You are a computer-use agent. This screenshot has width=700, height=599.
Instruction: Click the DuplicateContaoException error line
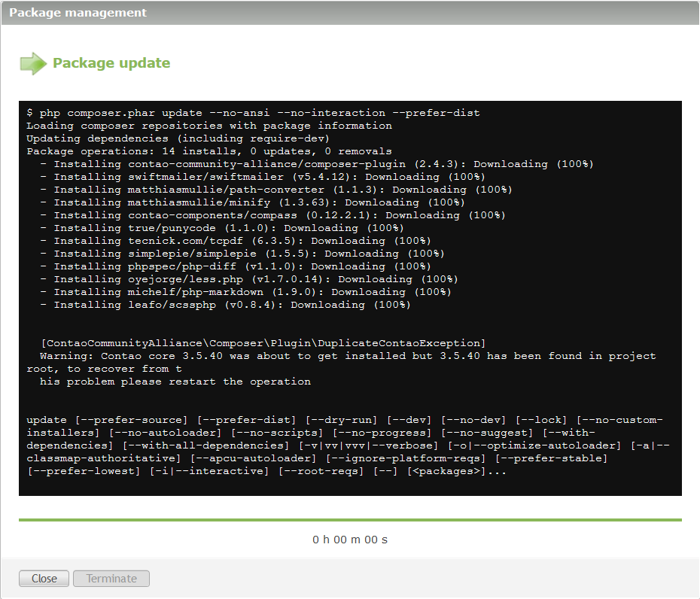click(x=263, y=343)
